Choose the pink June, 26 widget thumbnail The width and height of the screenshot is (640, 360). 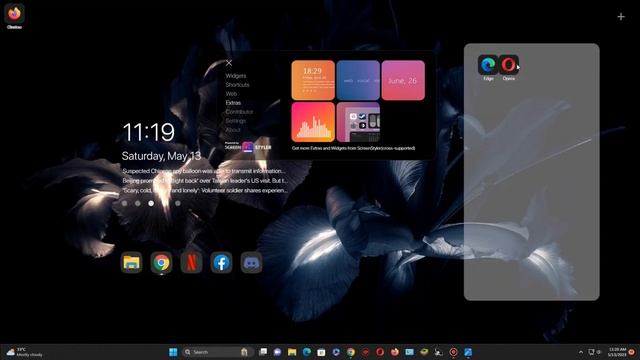[x=403, y=80]
